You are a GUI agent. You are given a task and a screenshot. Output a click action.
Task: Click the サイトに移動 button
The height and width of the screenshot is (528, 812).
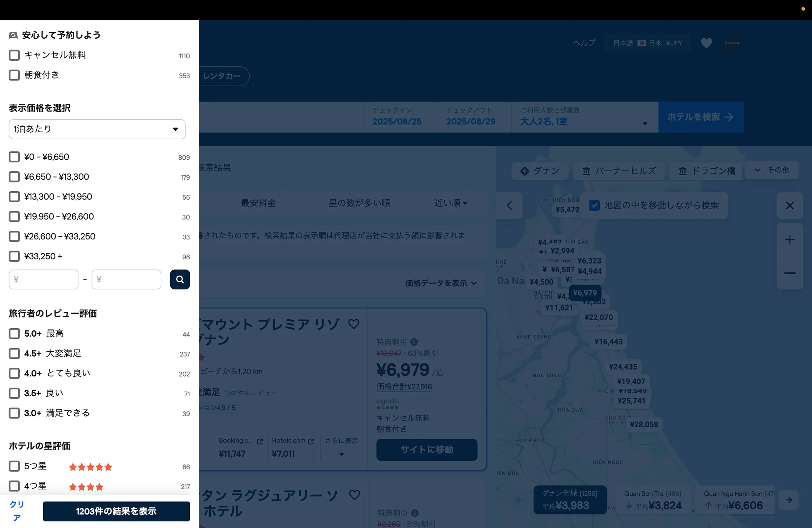(426, 449)
